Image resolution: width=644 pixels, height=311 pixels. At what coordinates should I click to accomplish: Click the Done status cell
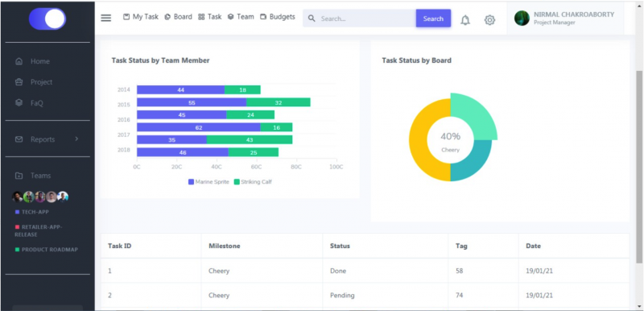coord(338,272)
